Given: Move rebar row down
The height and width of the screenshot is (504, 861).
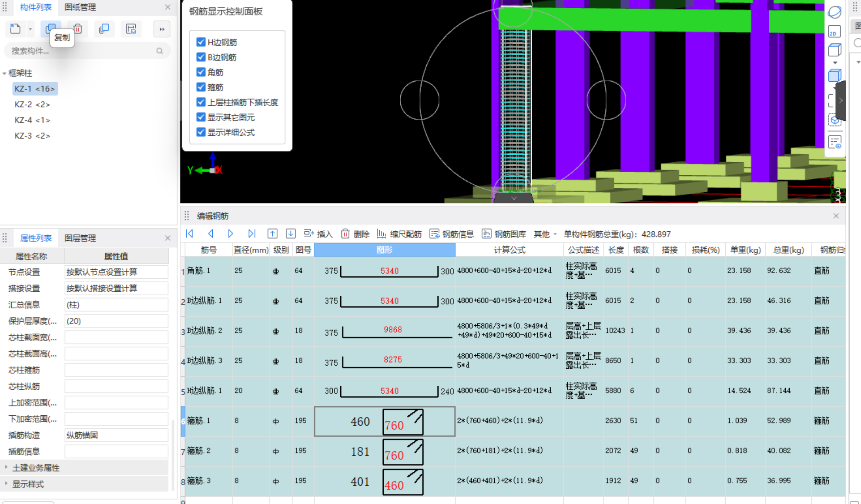Looking at the screenshot, I should pos(291,234).
